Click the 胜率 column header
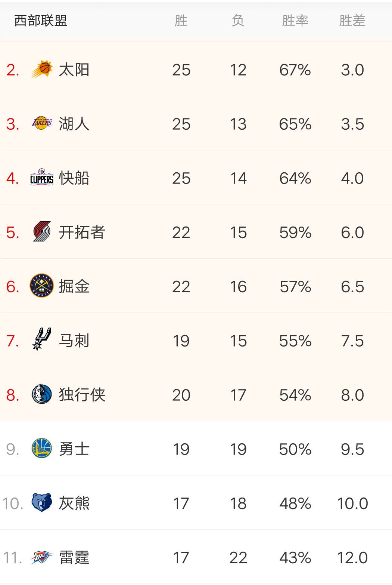This screenshot has height=585, width=392. click(x=295, y=21)
